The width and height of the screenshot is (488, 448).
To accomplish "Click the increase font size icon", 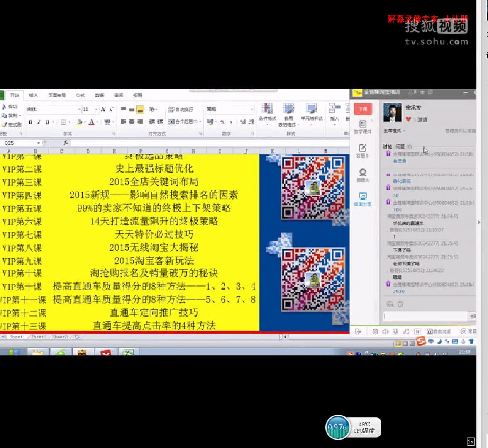I will (x=103, y=109).
